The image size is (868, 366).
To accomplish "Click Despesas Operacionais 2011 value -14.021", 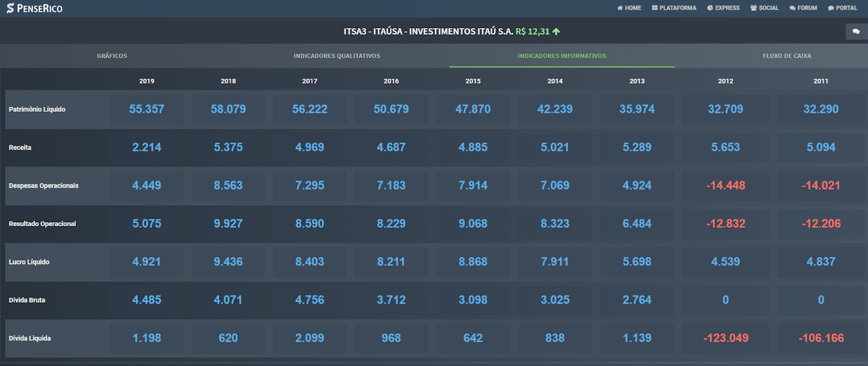I will 821,186.
